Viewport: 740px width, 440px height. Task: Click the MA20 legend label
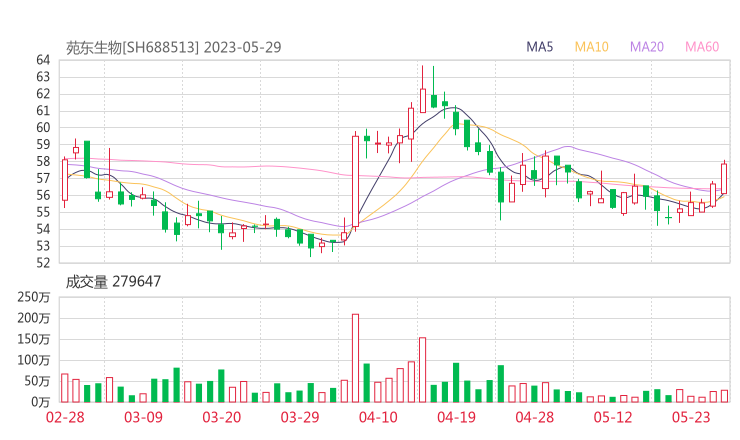pos(647,47)
